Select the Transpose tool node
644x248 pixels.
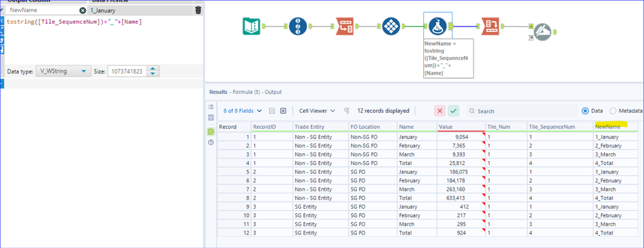pyautogui.click(x=345, y=26)
